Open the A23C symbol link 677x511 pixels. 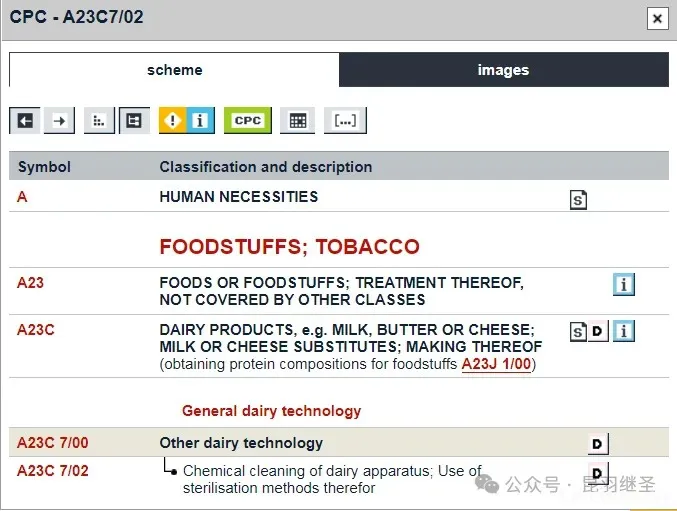tap(37, 329)
